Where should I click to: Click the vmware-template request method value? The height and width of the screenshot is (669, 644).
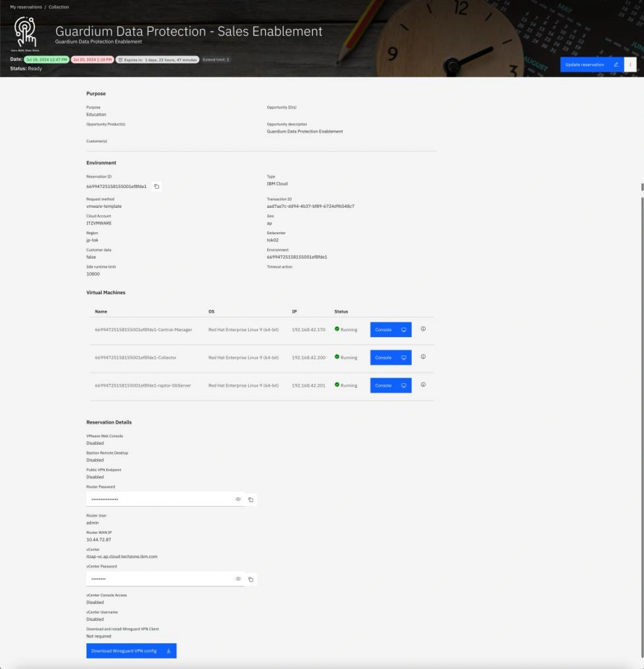point(104,206)
